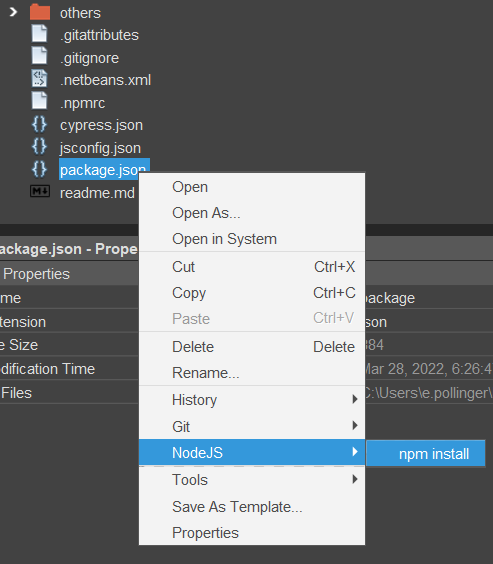Click the cypress.json braces icon
Viewport: 493px width, 564px height.
39,124
